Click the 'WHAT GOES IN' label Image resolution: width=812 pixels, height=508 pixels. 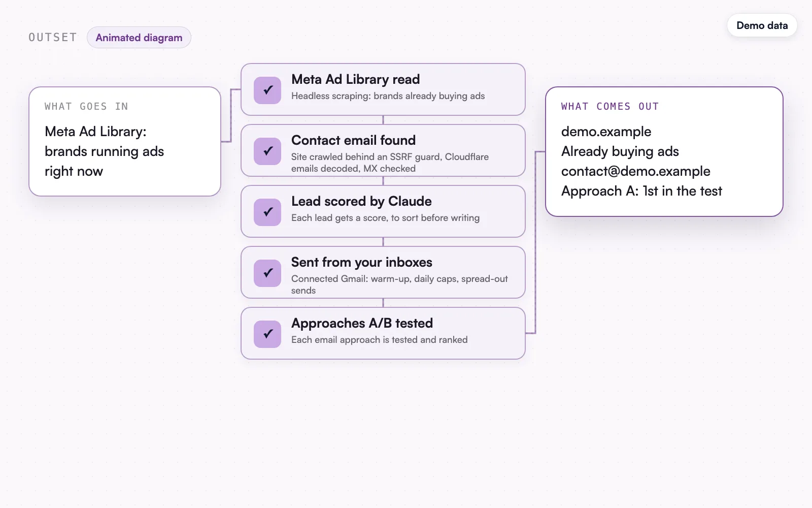click(86, 106)
